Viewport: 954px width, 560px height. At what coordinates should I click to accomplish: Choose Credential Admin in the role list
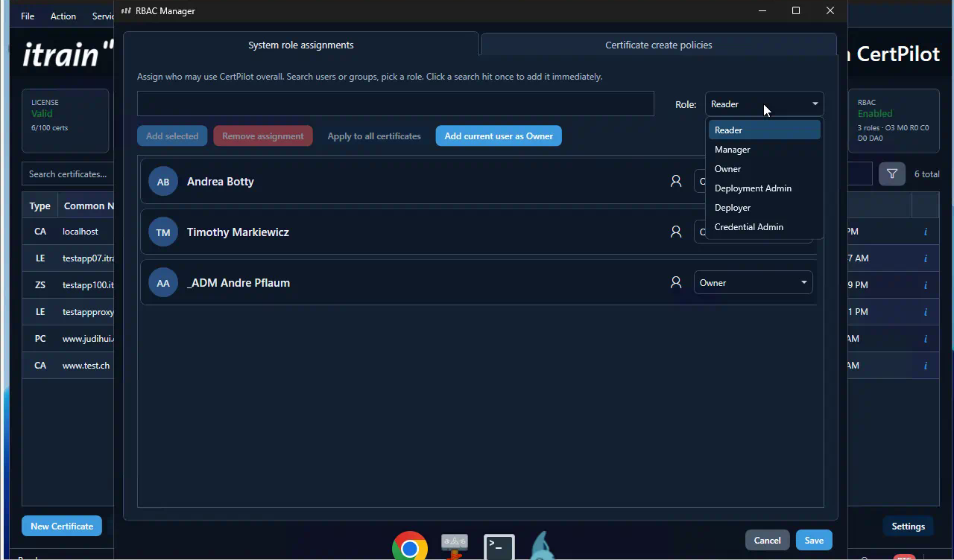pos(764,226)
